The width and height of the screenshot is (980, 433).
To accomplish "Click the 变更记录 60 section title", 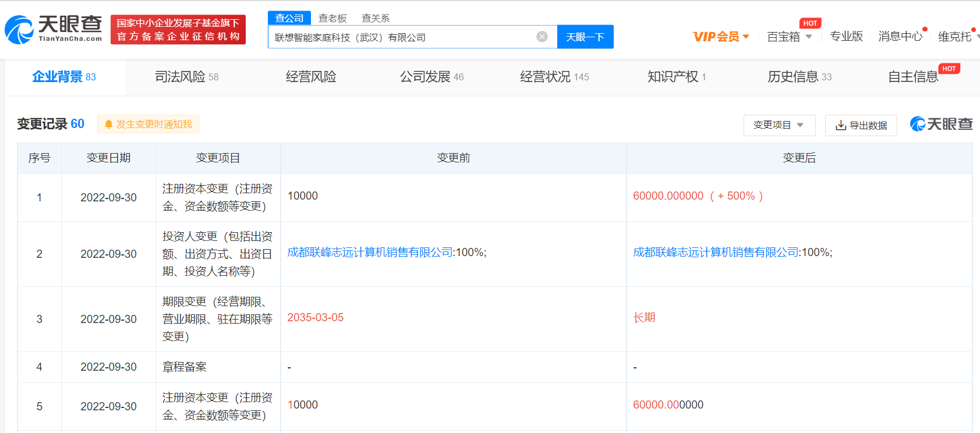I will (51, 124).
